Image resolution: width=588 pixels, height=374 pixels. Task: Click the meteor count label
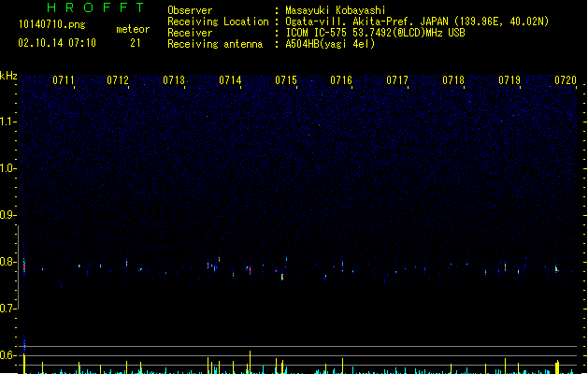click(x=133, y=29)
